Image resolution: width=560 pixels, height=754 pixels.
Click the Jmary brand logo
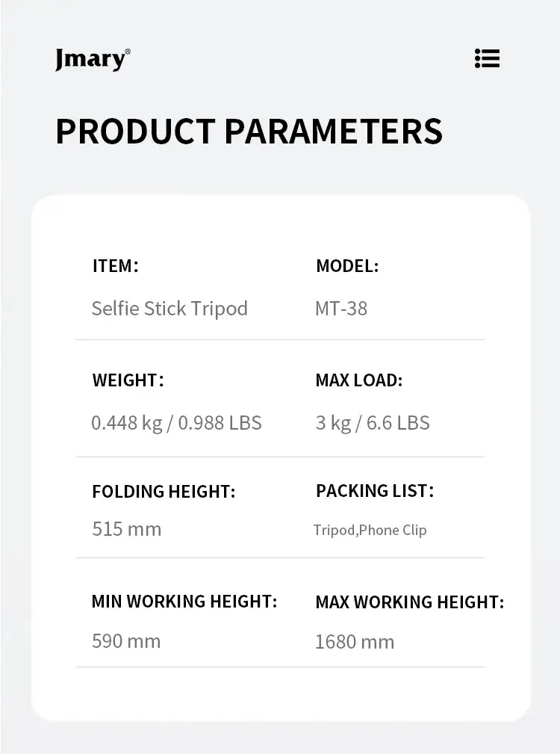(x=90, y=59)
